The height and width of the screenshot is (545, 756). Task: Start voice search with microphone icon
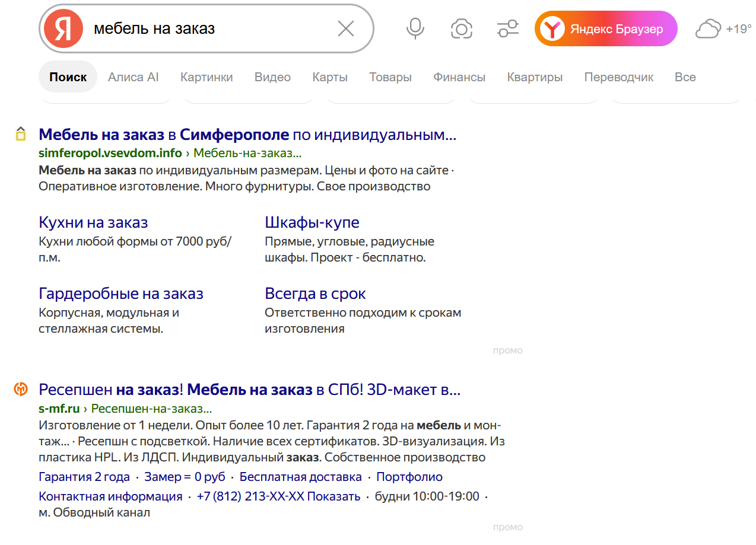415,28
